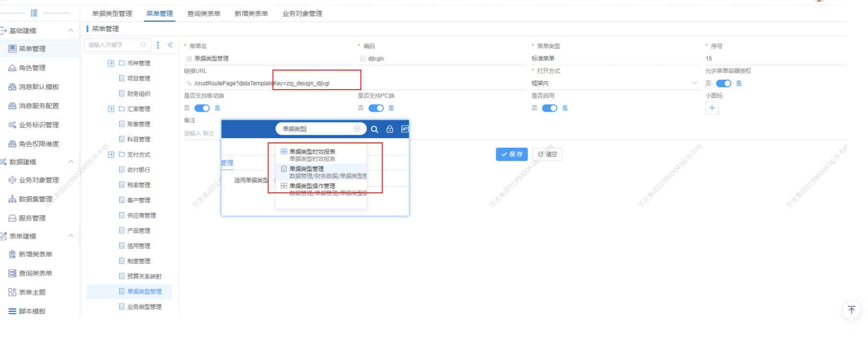Toggle 是否支持PC端 switch
This screenshot has width=868, height=352.
pos(376,108)
